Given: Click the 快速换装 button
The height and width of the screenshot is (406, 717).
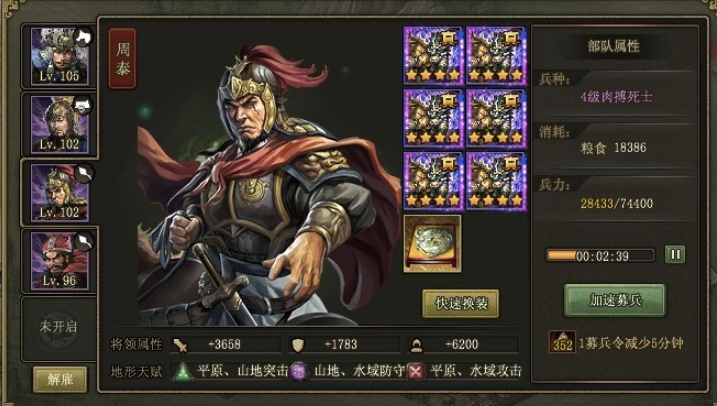Looking at the screenshot, I should (x=460, y=303).
